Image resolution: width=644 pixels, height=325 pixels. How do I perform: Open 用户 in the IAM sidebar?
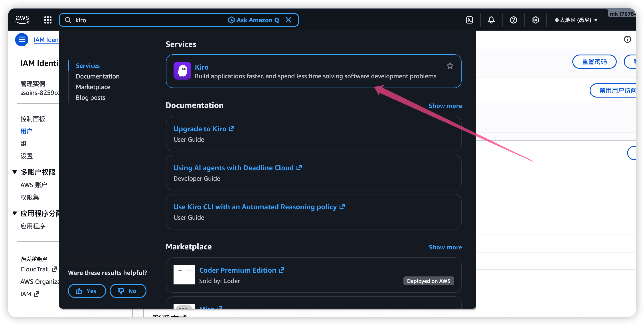[26, 131]
